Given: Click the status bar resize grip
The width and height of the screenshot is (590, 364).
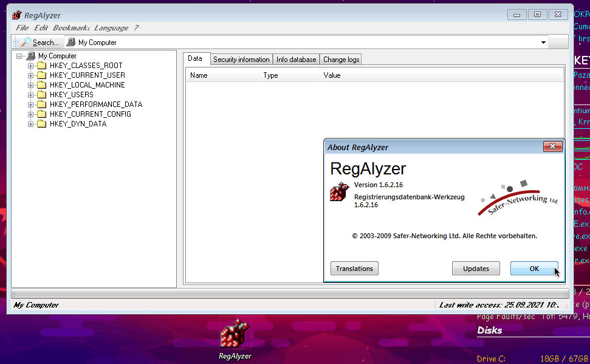Looking at the screenshot, I should pos(566,306).
